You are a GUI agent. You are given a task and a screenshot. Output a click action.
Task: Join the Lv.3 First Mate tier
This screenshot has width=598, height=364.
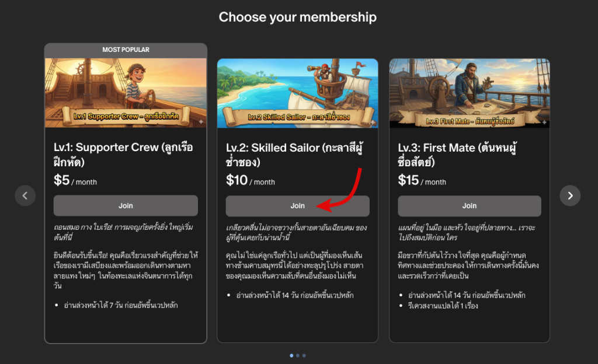tap(470, 206)
